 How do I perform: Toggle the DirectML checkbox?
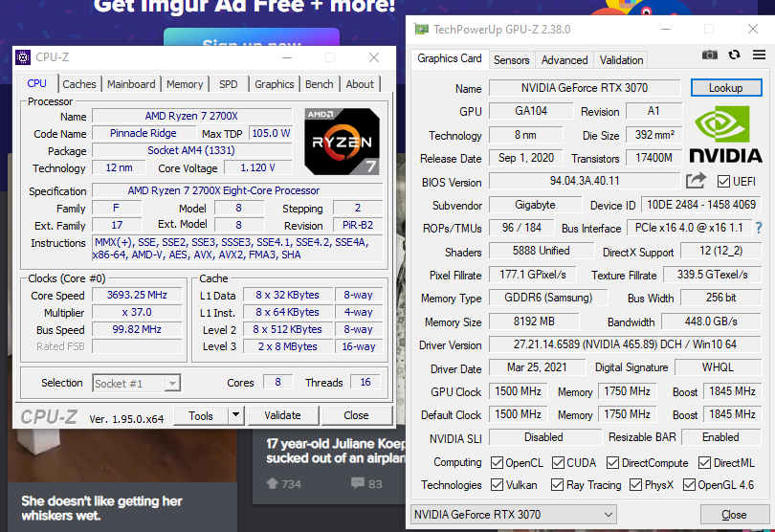click(x=705, y=463)
